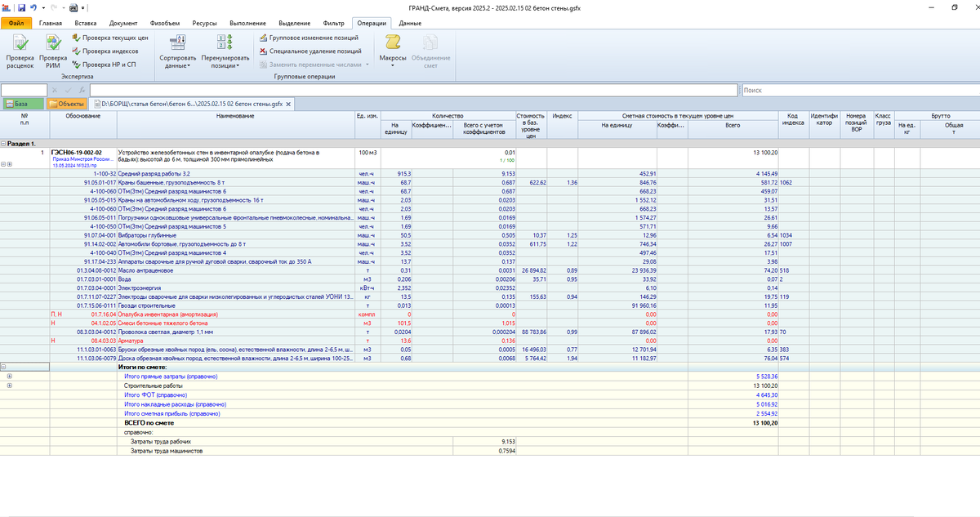Click the print icon in the quick access toolbar
This screenshot has width=980, height=517.
pyautogui.click(x=72, y=7)
